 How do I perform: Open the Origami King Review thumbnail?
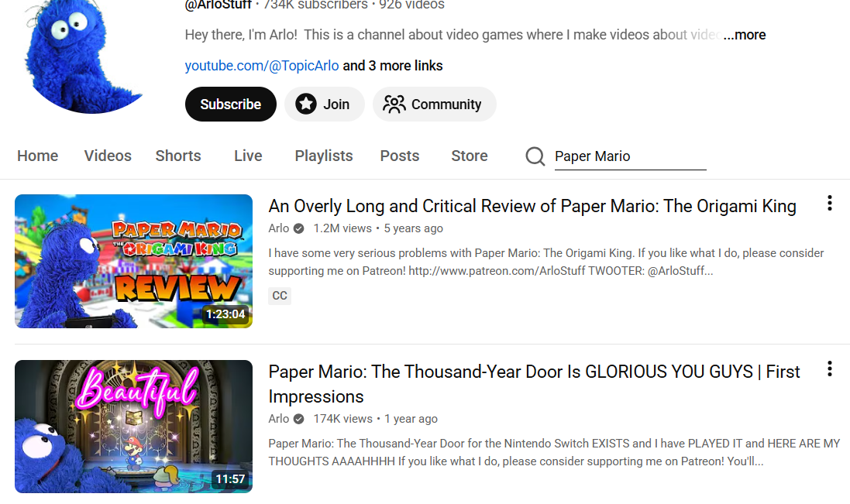click(133, 261)
